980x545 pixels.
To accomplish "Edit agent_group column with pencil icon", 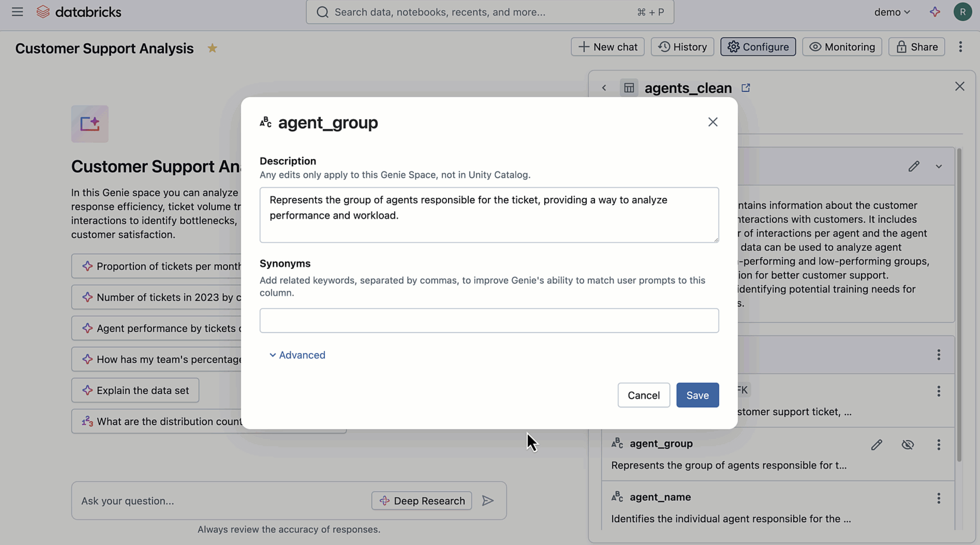I will [x=876, y=444].
